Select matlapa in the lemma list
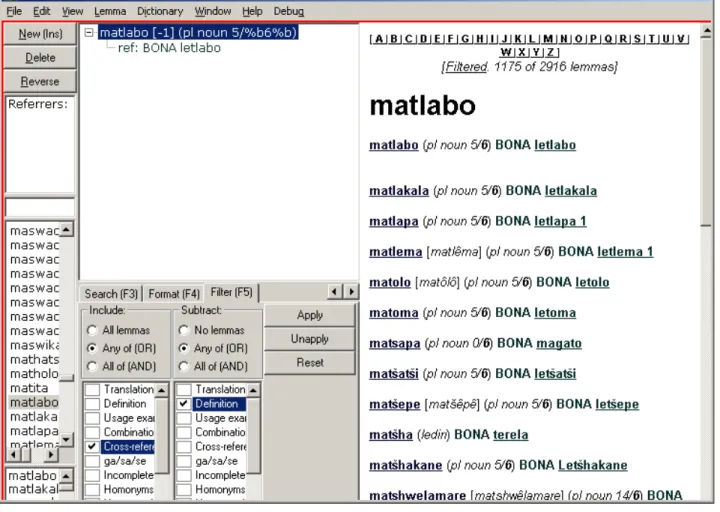This screenshot has height=512, width=720. pyautogui.click(x=34, y=431)
